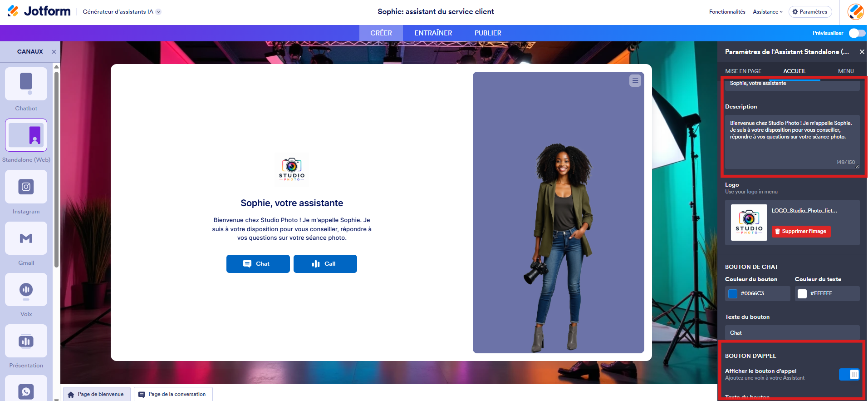Edit the Chat button text field
This screenshot has width=868, height=401.
point(792,333)
